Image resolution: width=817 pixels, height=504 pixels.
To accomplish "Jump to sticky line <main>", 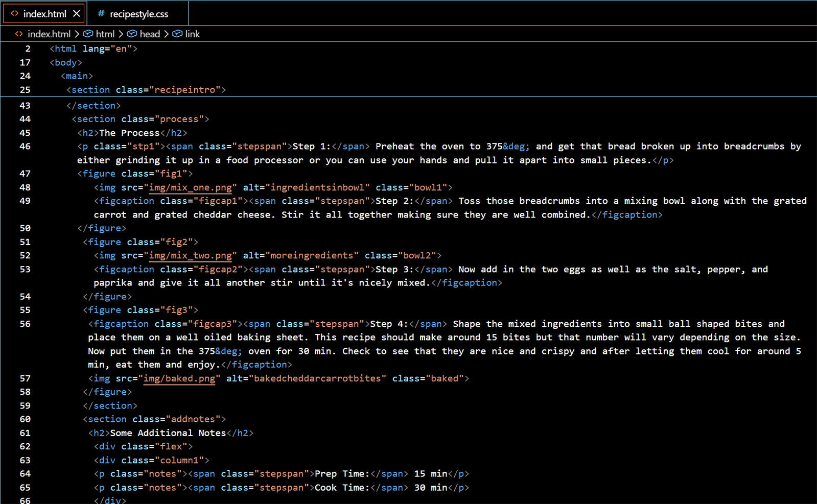I will (77, 76).
